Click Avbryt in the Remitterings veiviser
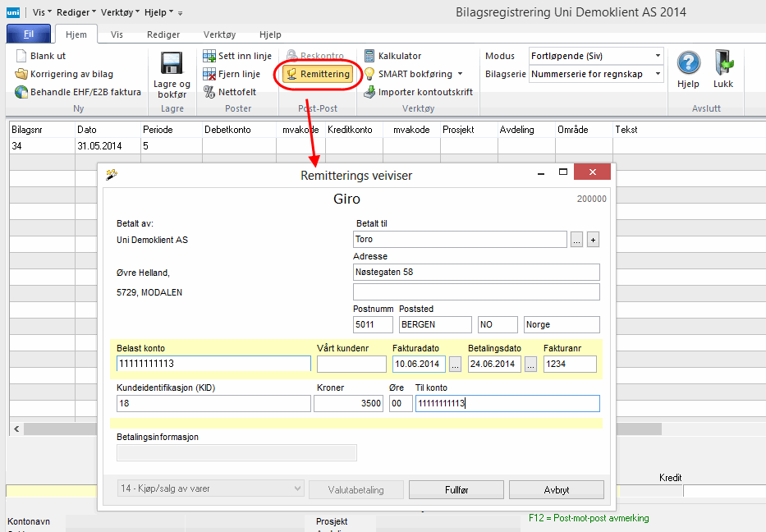 [556, 490]
